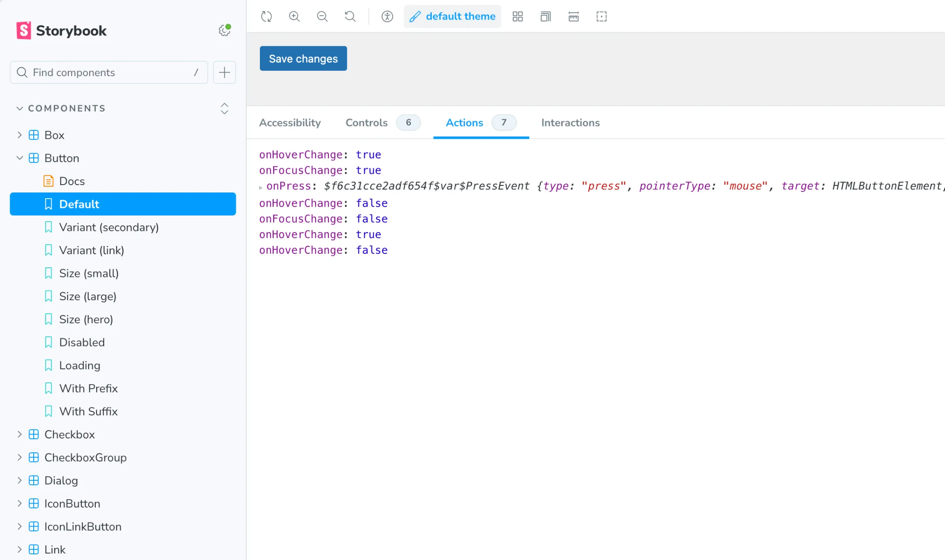This screenshot has width=945, height=560.
Task: Toggle the grid background icon
Action: [x=518, y=17]
